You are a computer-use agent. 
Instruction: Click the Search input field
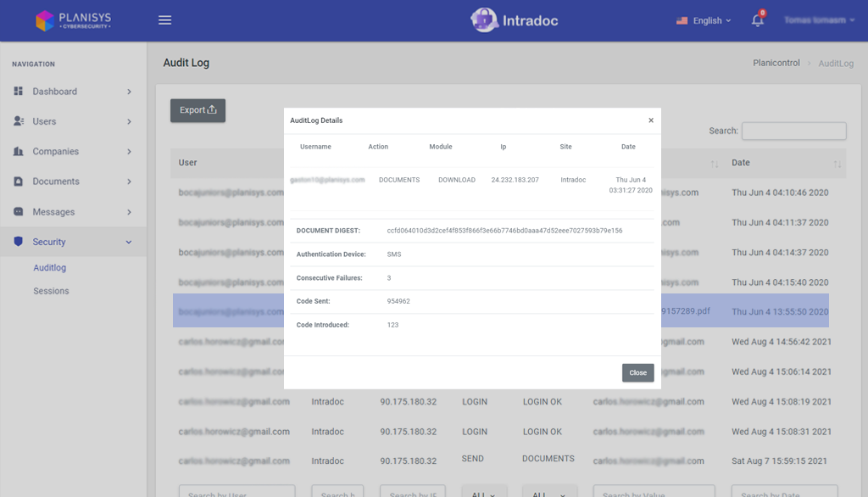point(793,131)
